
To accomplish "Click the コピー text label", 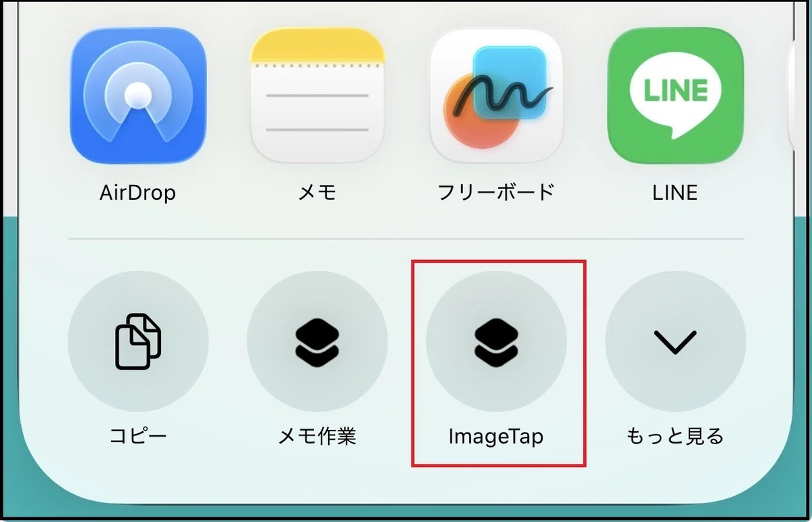I will pos(138,436).
